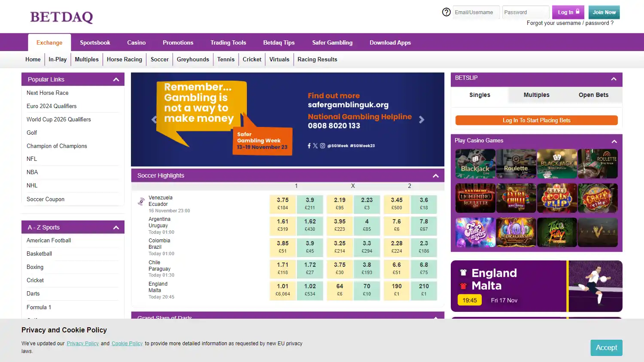The image size is (644, 362).
Task: Select Virtuals in the sub menu
Action: [x=279, y=59]
